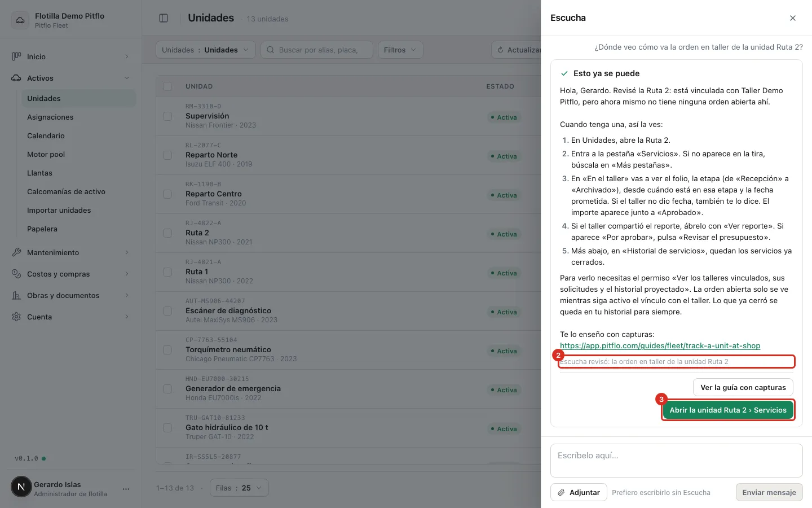Click the Costos y compras coins icon
Viewport: 812px width, 508px height.
click(x=16, y=274)
